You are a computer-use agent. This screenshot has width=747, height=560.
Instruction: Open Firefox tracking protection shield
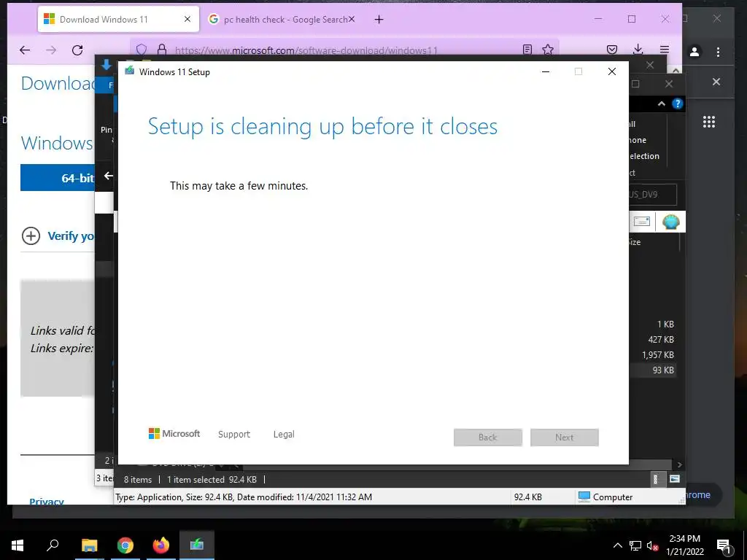coord(142,50)
